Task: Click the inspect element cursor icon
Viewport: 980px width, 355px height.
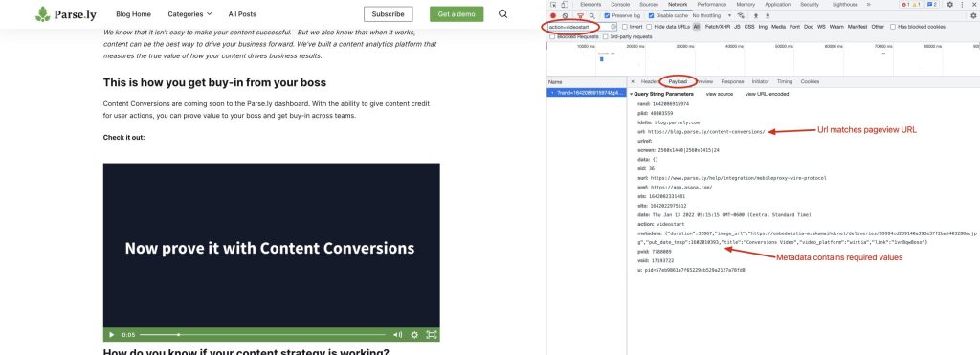Action: coord(554,5)
